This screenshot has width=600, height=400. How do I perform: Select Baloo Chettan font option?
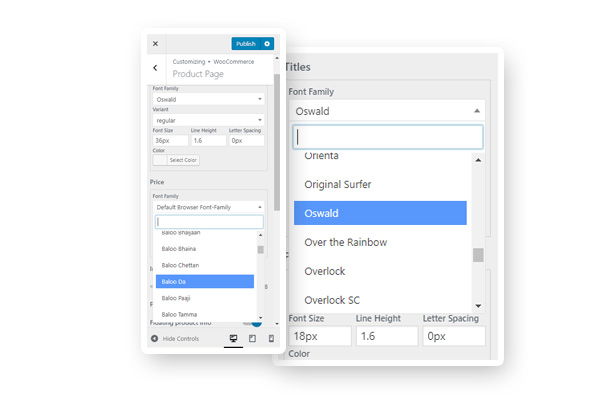(205, 265)
